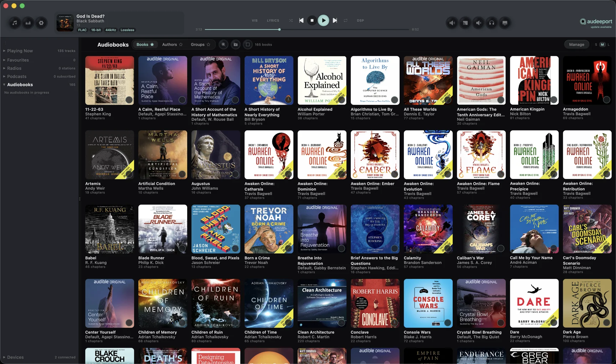Screen dimensions: 616x364
Task: Select the headphones output icon
Action: point(492,23)
